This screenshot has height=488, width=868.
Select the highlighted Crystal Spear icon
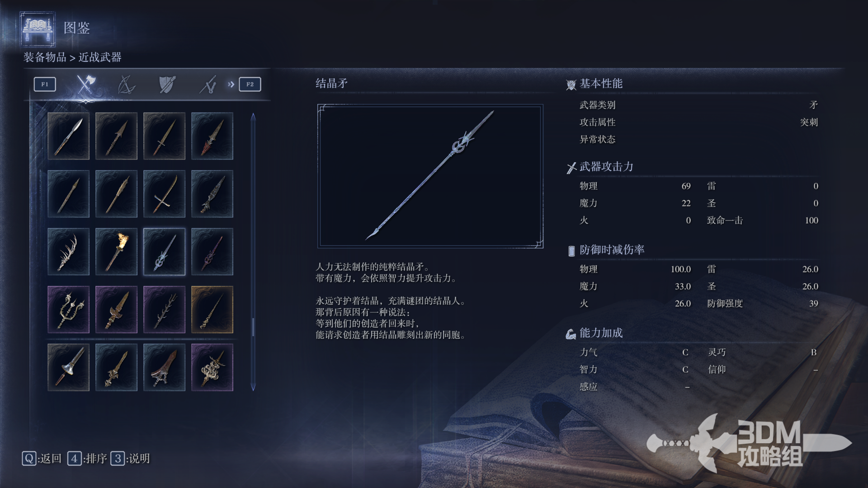pos(164,252)
